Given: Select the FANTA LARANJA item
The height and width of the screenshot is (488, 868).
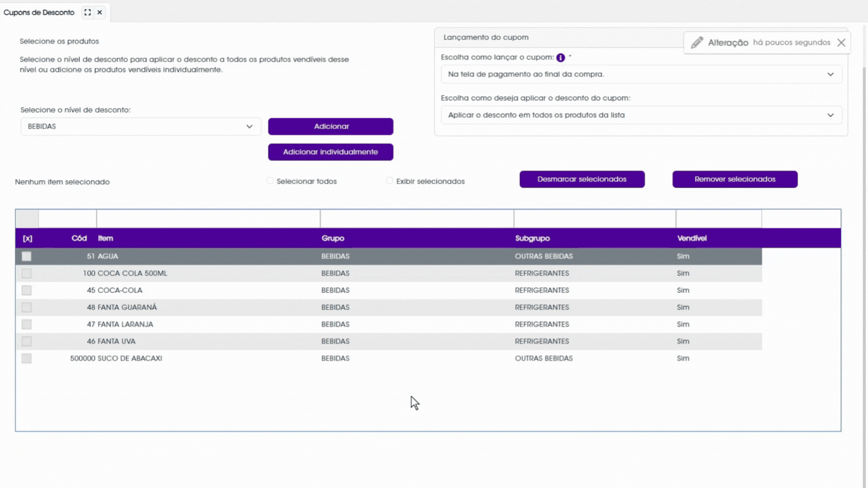Looking at the screenshot, I should pos(125,324).
